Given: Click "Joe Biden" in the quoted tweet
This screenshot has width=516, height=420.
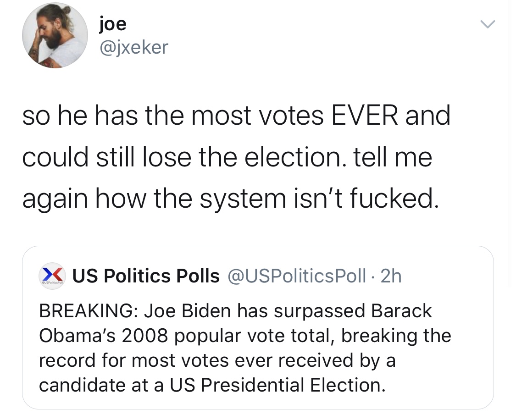Looking at the screenshot, I should tap(188, 311).
